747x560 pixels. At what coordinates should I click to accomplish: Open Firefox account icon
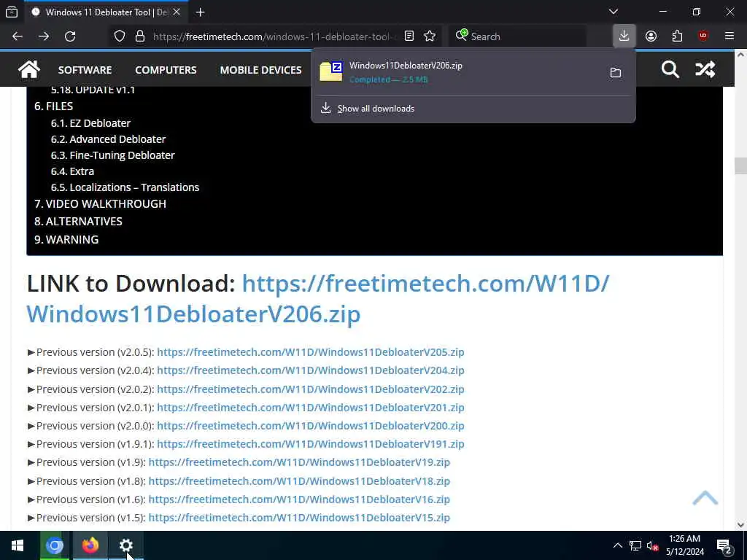click(651, 36)
